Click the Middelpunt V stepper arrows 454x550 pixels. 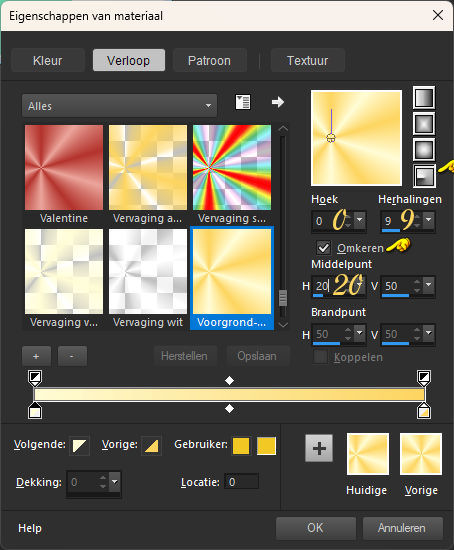(x=417, y=286)
